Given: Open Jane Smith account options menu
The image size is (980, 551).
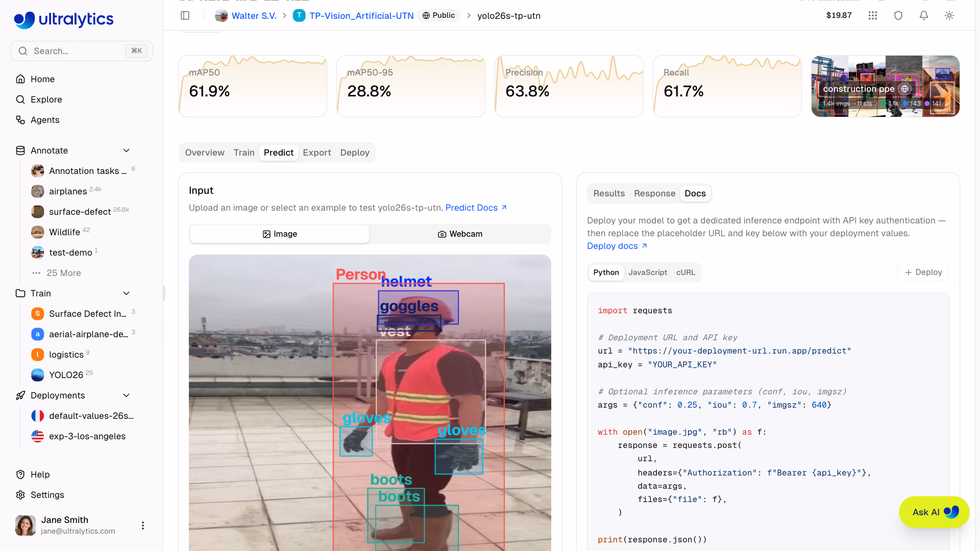Looking at the screenshot, I should pos(143,525).
